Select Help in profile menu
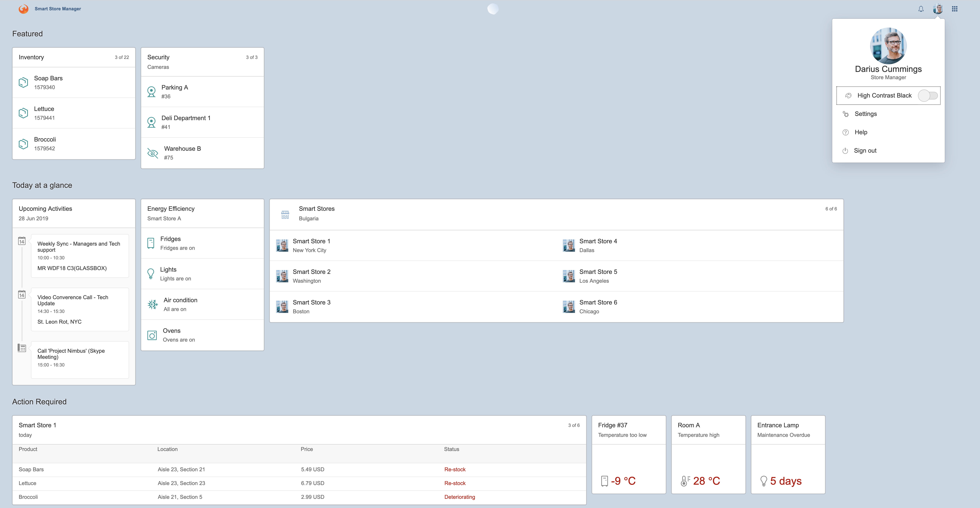 861,132
